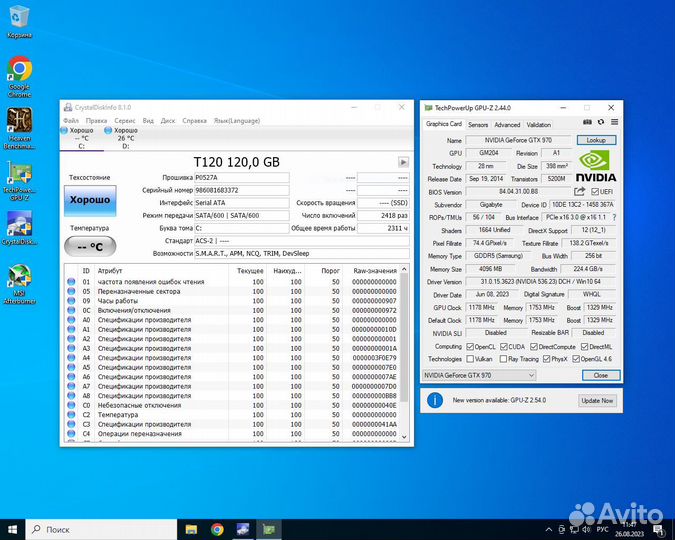Click the Close button in GPU-Z
Image resolution: width=675 pixels, height=540 pixels.
601,376
